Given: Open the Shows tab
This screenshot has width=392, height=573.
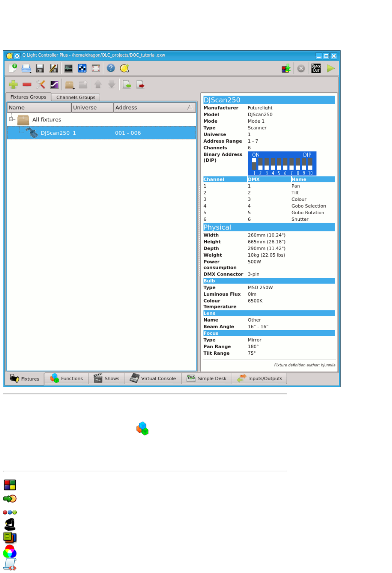Looking at the screenshot, I should (x=106, y=378).
